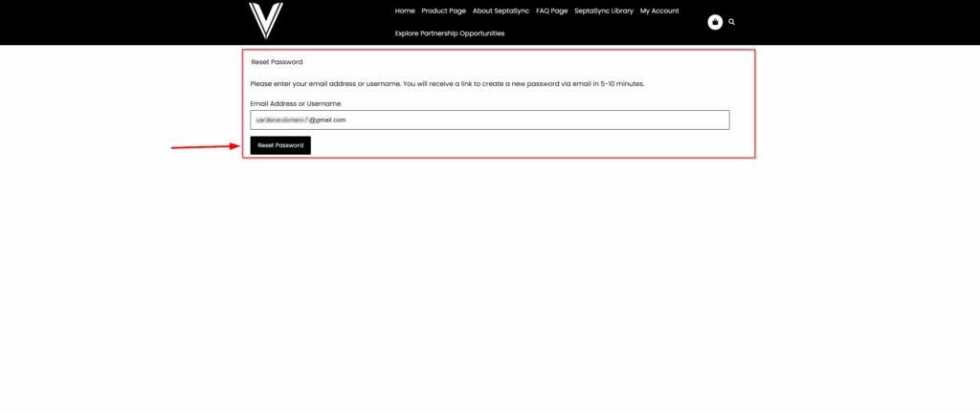Click the red arrow pointing at the button
980x414 pixels.
point(205,147)
